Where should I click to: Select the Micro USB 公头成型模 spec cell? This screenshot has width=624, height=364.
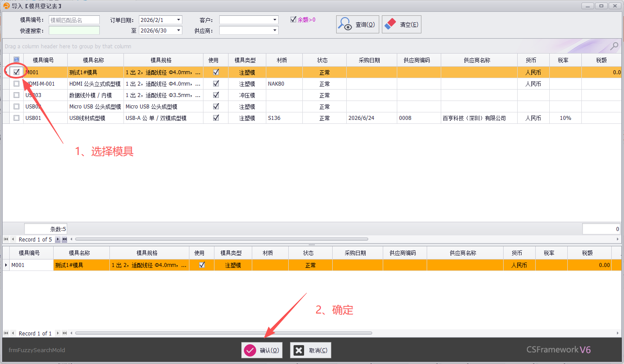(x=163, y=106)
